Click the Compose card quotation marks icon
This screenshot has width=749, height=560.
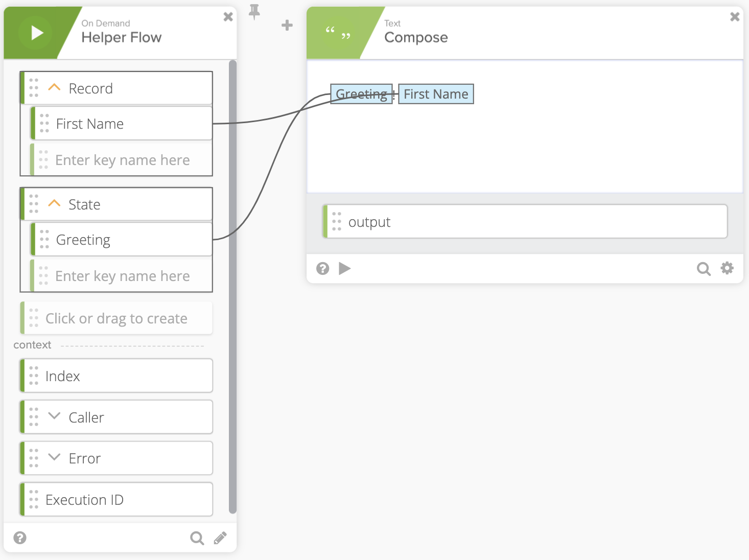coord(338,33)
